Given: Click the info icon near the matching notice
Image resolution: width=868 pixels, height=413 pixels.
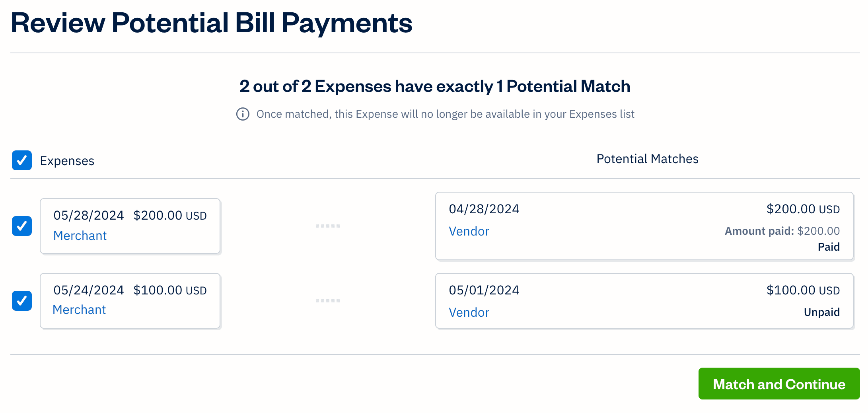Looking at the screenshot, I should coord(242,114).
